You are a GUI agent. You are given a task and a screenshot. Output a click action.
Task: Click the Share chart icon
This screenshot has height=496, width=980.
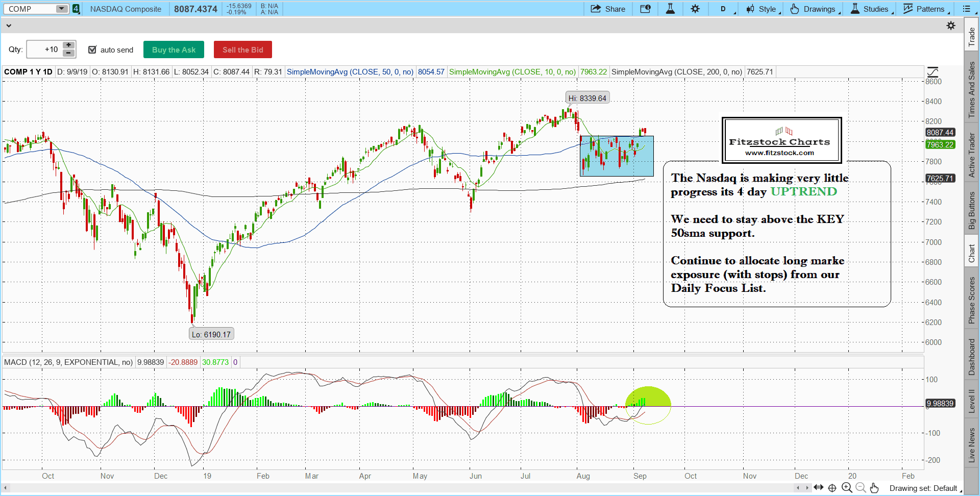[x=608, y=9]
